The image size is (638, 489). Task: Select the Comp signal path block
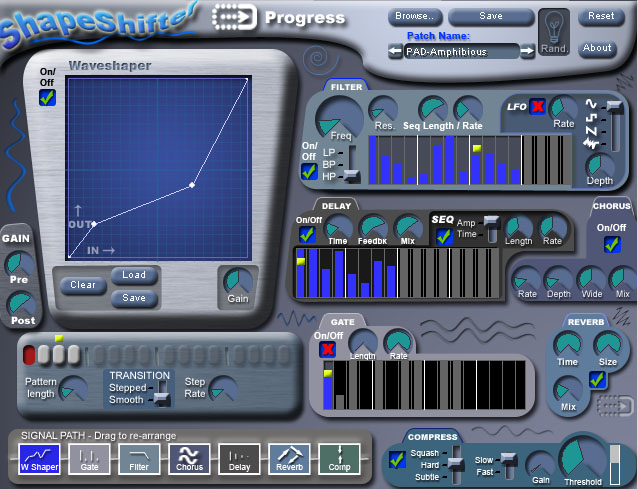(339, 459)
